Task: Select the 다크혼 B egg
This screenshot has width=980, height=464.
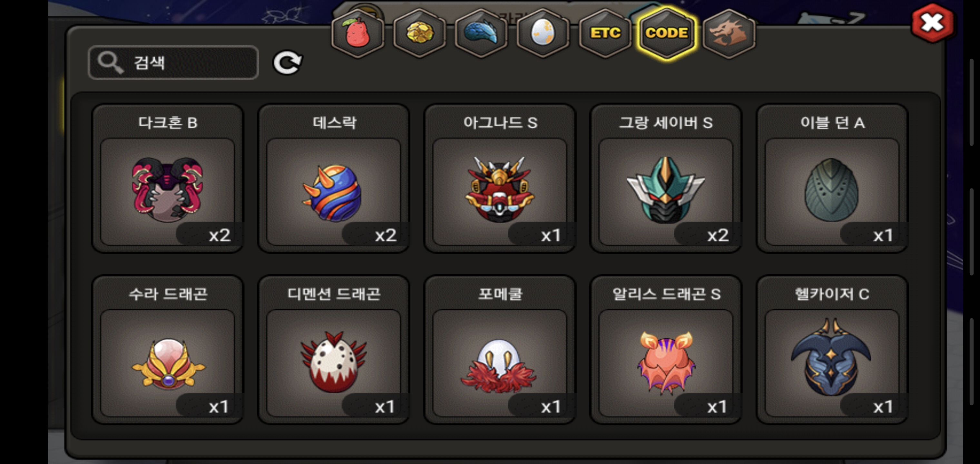Action: click(x=167, y=178)
